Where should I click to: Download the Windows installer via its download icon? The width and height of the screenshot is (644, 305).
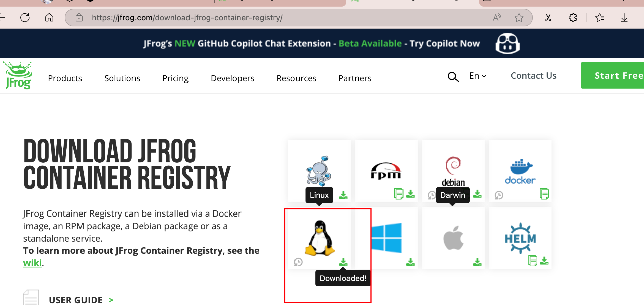(x=410, y=262)
